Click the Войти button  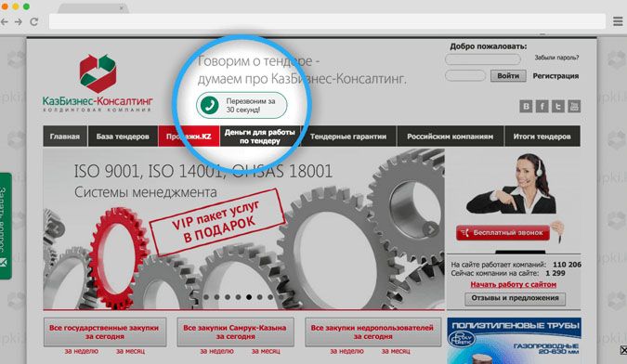(508, 76)
